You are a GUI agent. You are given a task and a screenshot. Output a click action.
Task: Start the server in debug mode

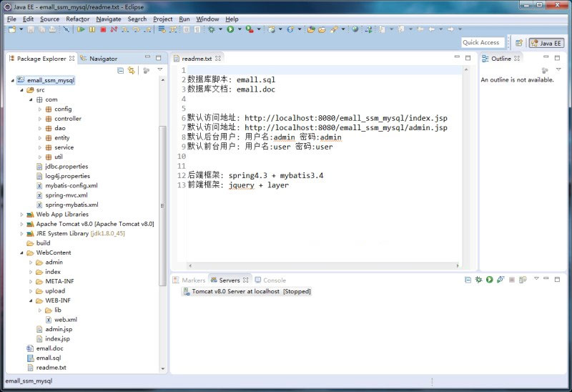479,280
